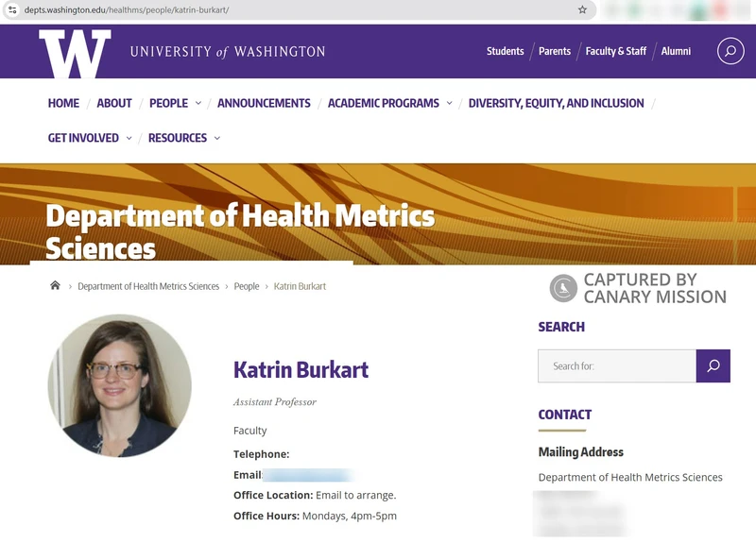This screenshot has width=756, height=543.
Task: Click the Katrin Burkart profile photo
Action: [120, 385]
